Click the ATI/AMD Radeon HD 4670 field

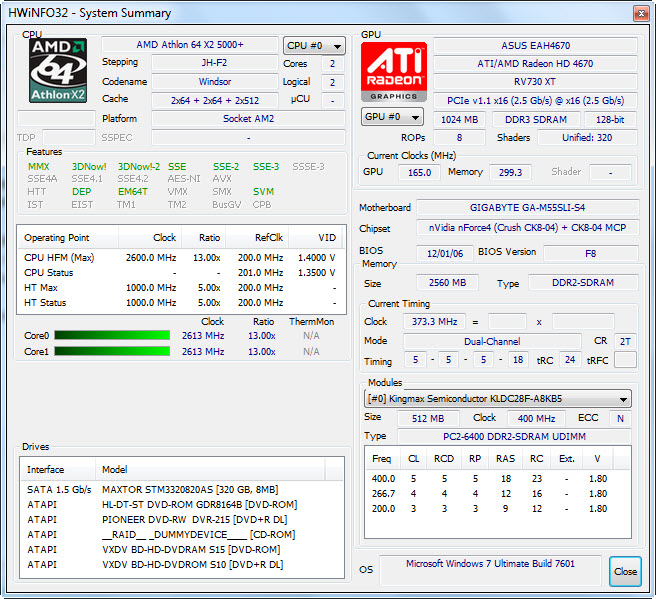click(536, 64)
